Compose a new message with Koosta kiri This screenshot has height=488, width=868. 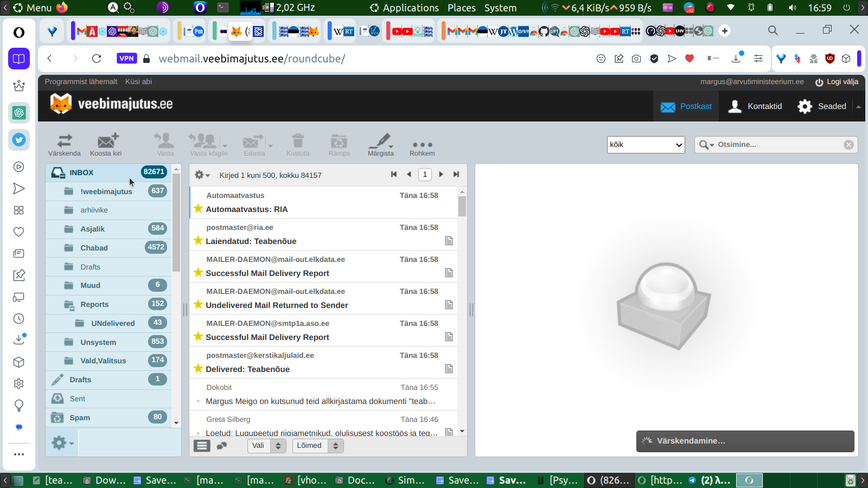pos(106,145)
